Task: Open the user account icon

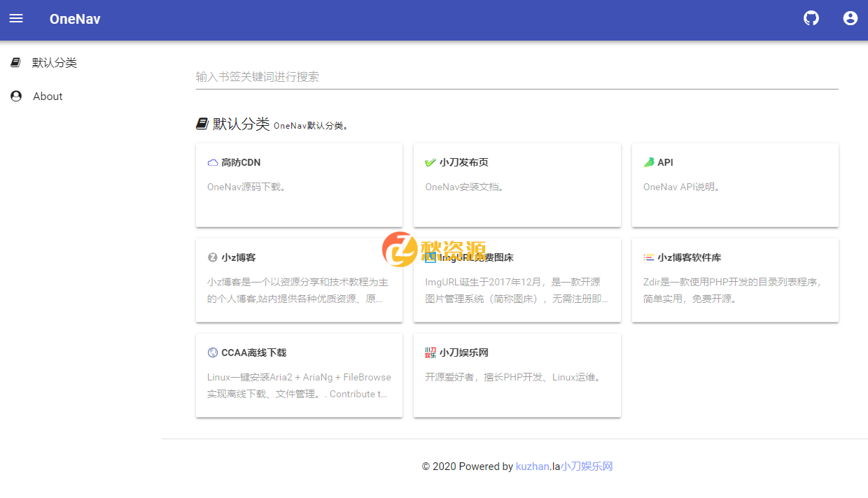Action: (x=850, y=19)
